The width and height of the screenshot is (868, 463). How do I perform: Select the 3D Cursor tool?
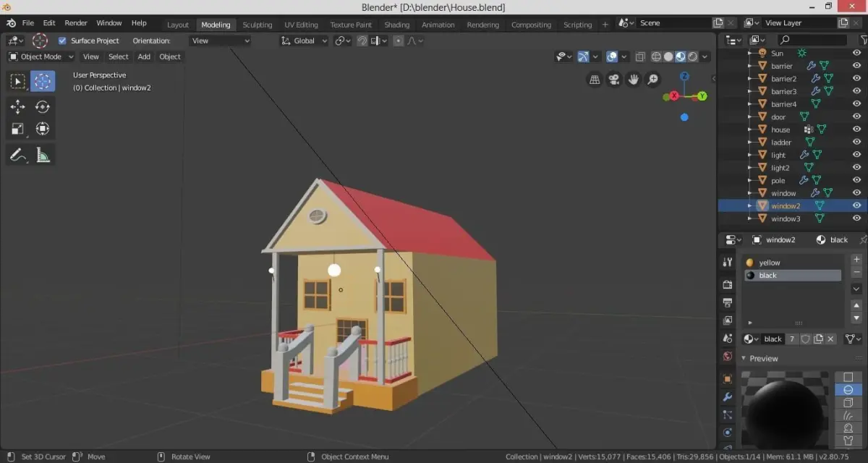point(43,81)
